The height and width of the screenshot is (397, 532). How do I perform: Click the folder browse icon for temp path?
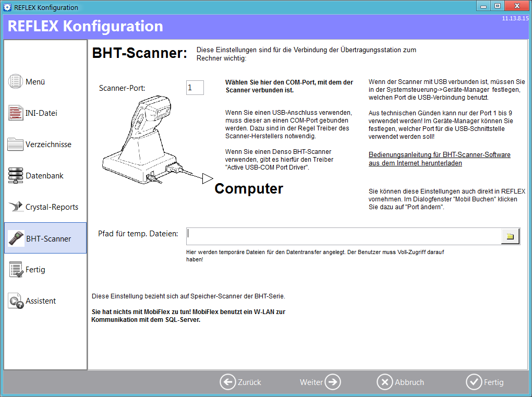tap(510, 236)
